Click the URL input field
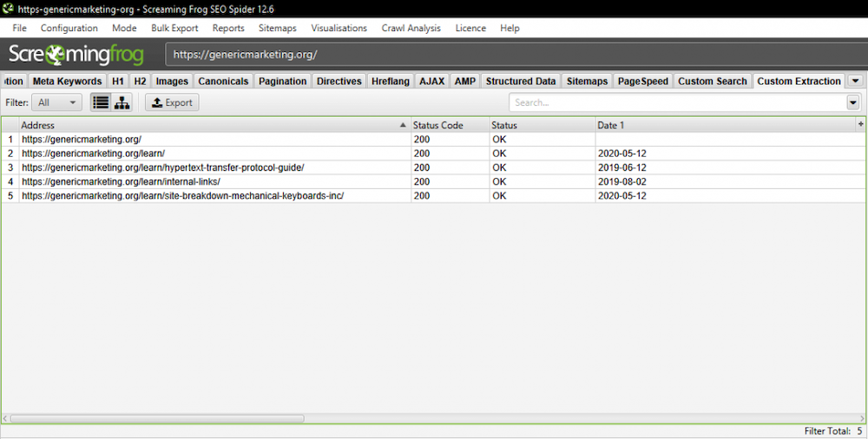868x439 pixels. tap(516, 55)
